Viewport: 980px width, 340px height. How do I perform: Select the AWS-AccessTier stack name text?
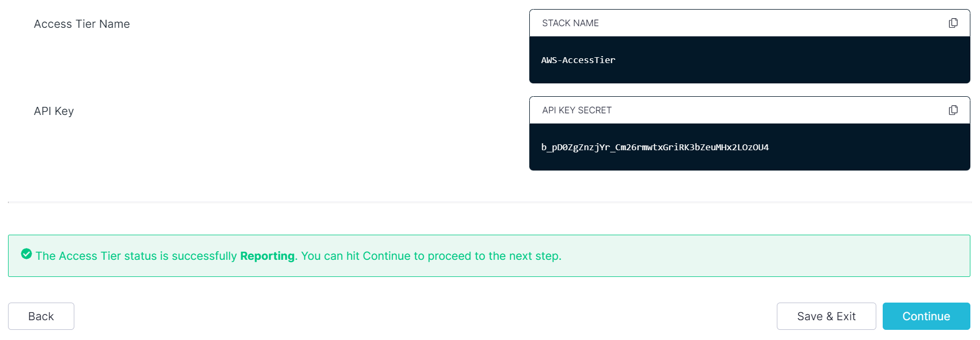point(578,60)
